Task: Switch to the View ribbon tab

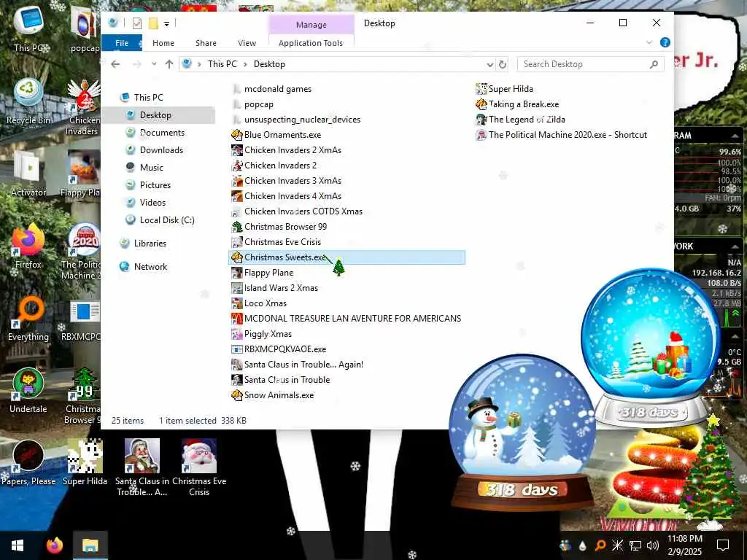Action: 247,43
